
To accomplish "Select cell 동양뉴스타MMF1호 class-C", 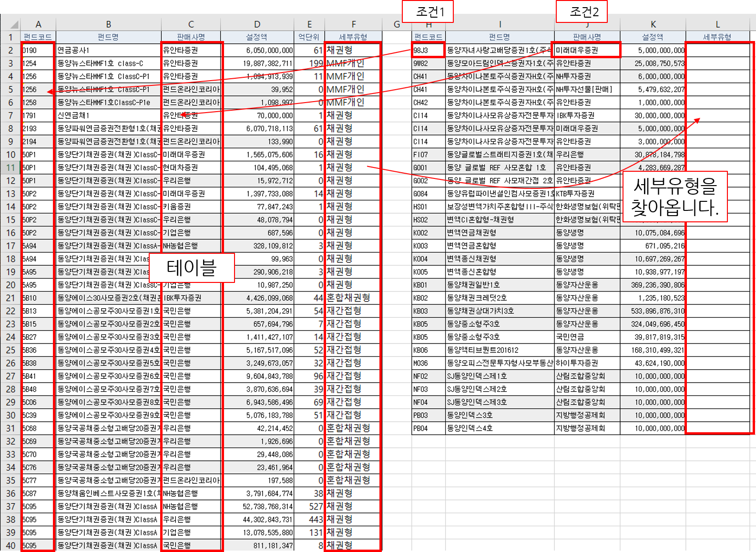I will [x=109, y=63].
